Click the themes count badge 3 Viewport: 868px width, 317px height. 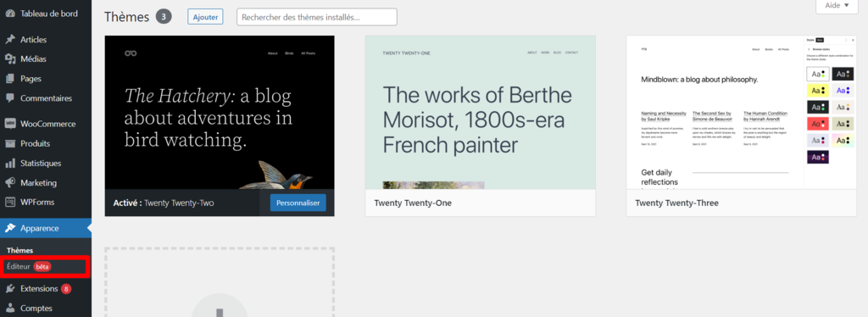point(164,17)
